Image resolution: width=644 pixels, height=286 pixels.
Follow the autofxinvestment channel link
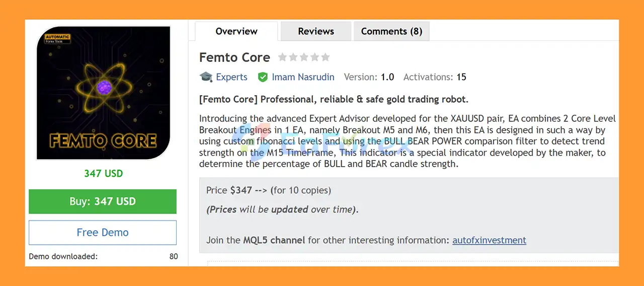pos(489,240)
